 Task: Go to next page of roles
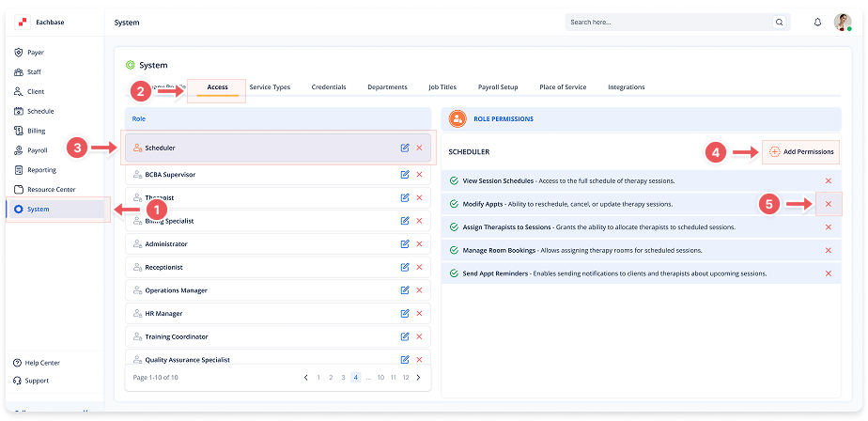coord(418,377)
